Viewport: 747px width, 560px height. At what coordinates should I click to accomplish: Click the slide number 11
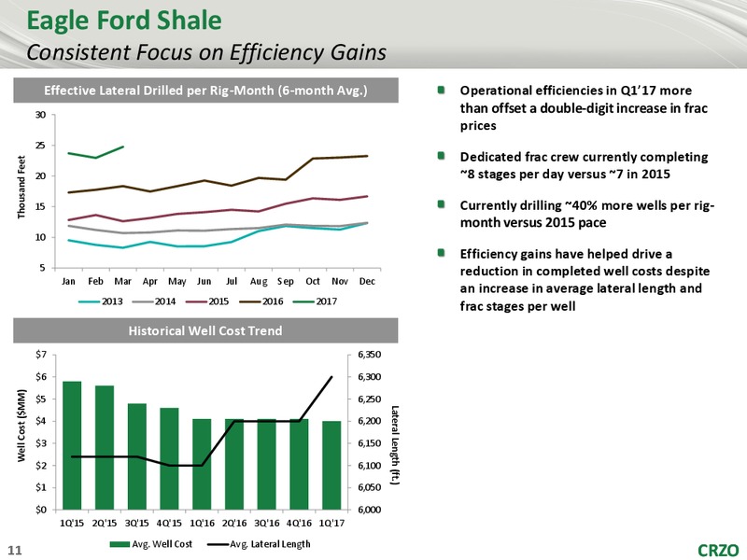(x=15, y=551)
